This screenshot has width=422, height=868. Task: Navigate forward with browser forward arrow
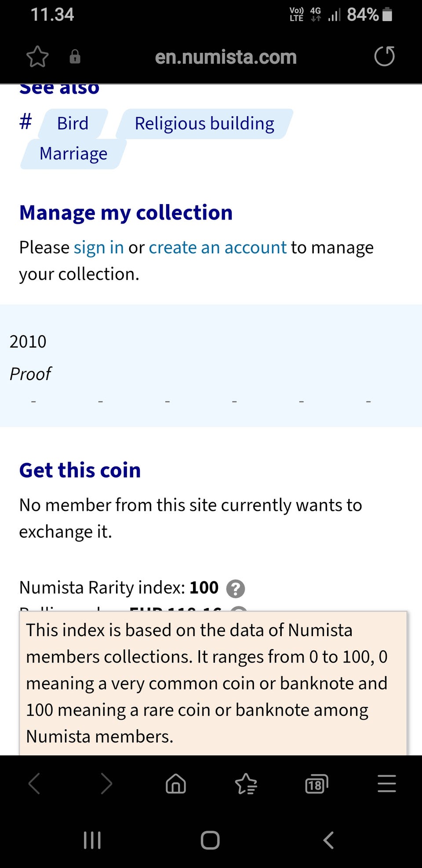[106, 784]
